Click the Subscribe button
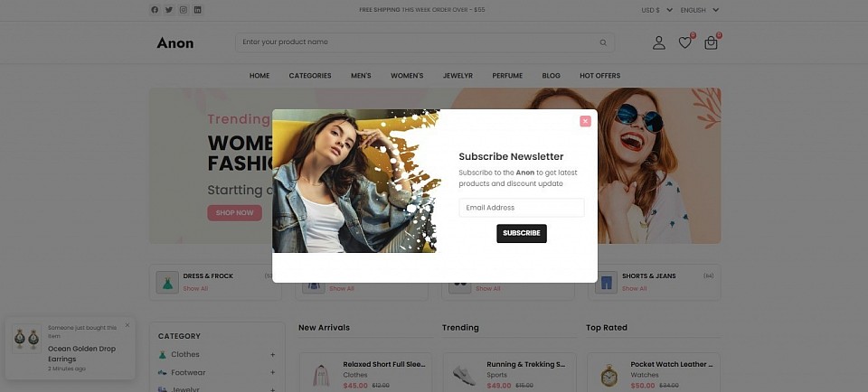 (522, 233)
